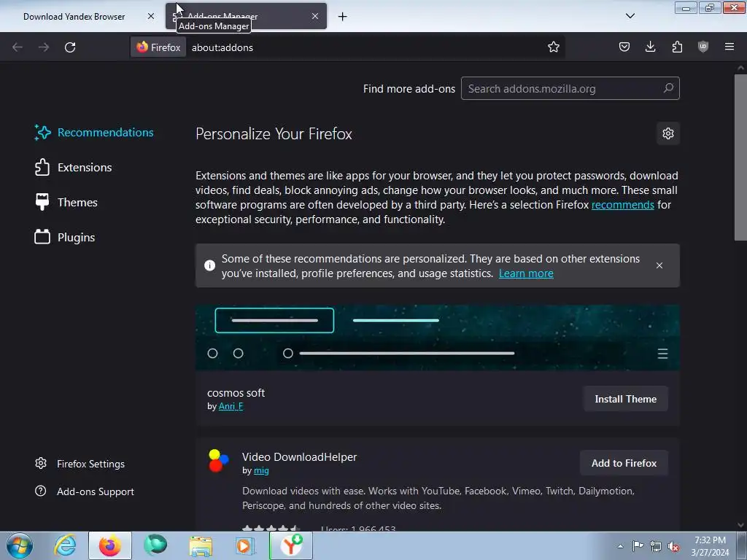Open Add-ons Support link

pos(85,491)
